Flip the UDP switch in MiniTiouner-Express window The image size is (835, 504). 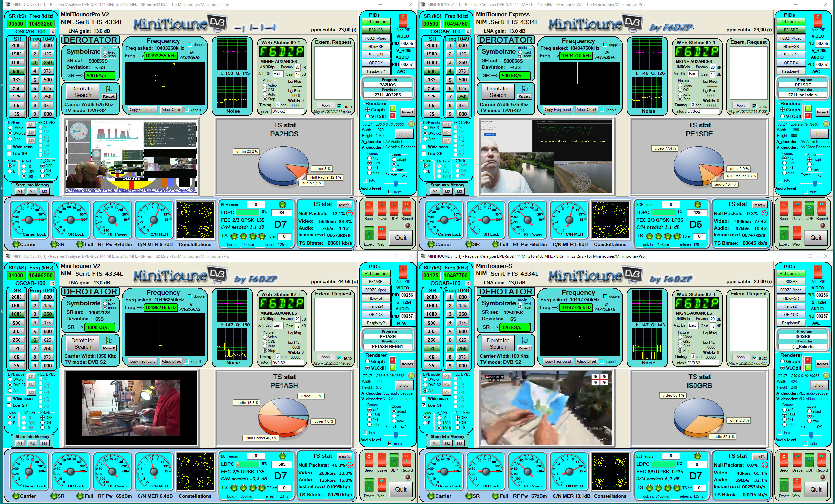point(809,208)
